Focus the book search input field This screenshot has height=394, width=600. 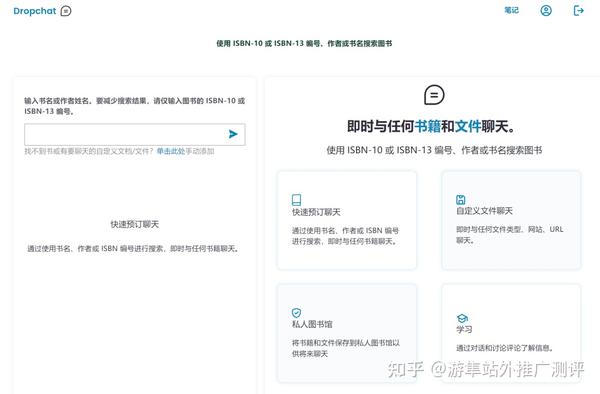pos(135,134)
